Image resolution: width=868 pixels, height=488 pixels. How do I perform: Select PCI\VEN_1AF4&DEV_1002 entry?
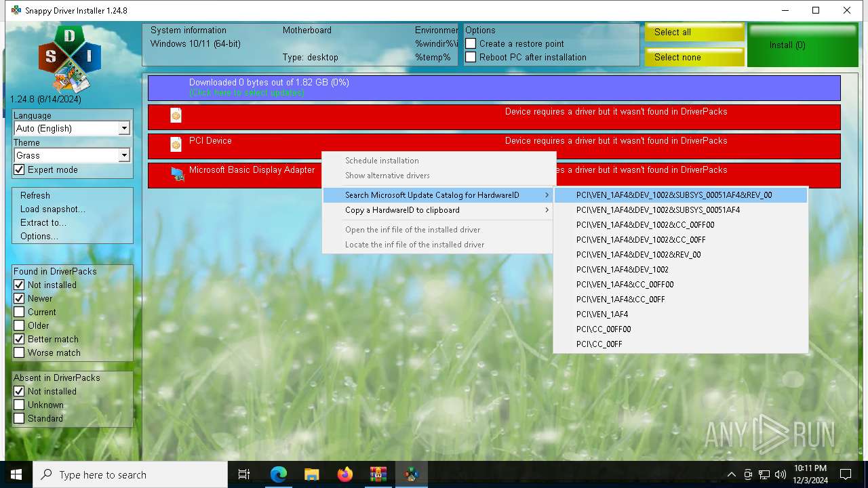click(681, 270)
